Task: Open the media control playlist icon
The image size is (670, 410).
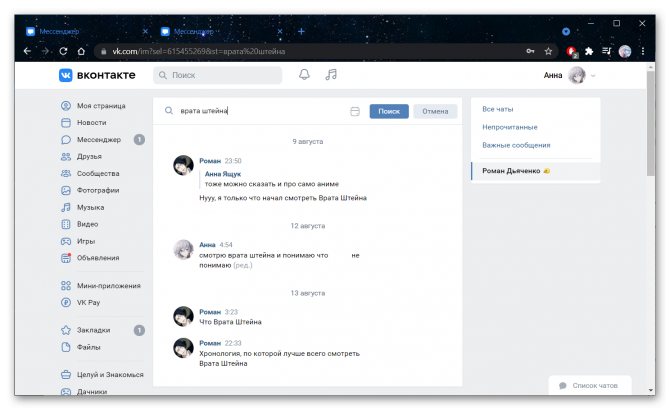Action: pyautogui.click(x=607, y=51)
